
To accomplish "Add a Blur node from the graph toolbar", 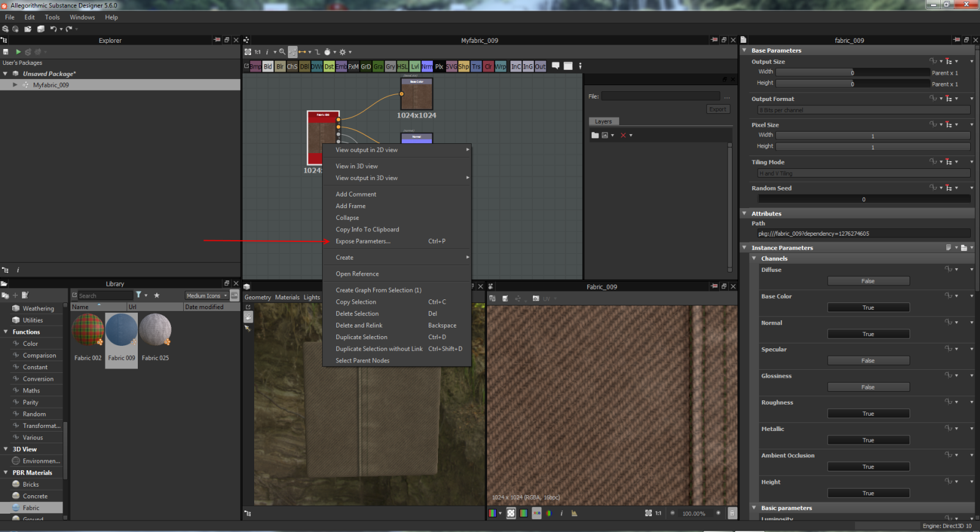I will pyautogui.click(x=280, y=66).
